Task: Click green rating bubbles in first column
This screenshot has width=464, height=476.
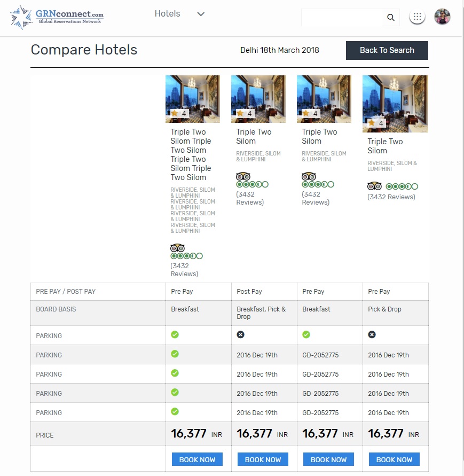Action: click(187, 256)
